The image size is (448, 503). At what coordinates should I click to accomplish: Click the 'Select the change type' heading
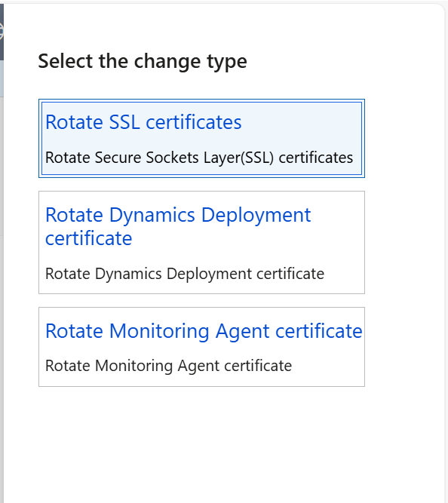click(x=143, y=61)
